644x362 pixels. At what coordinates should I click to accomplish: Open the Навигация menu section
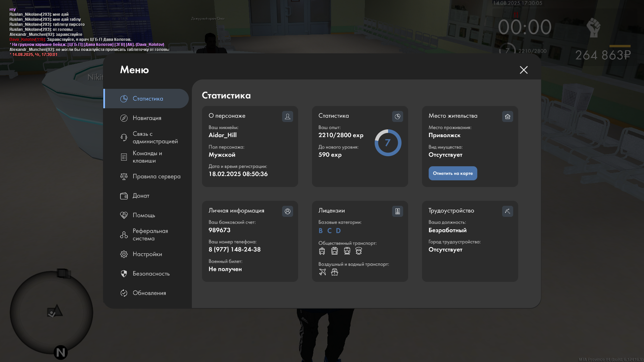tap(147, 118)
